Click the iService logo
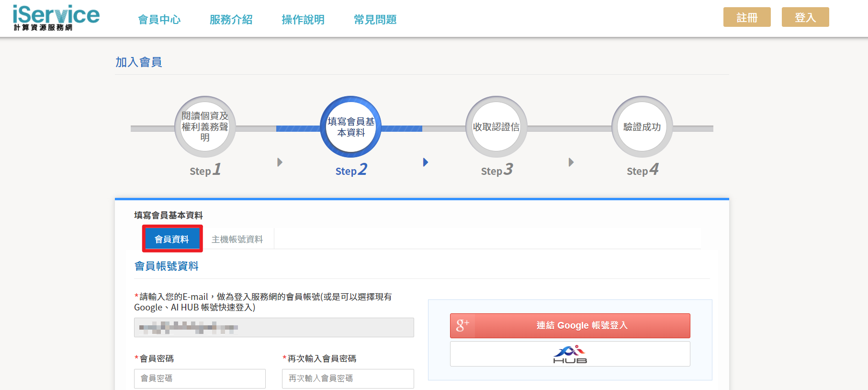868x390 pixels. click(x=56, y=18)
